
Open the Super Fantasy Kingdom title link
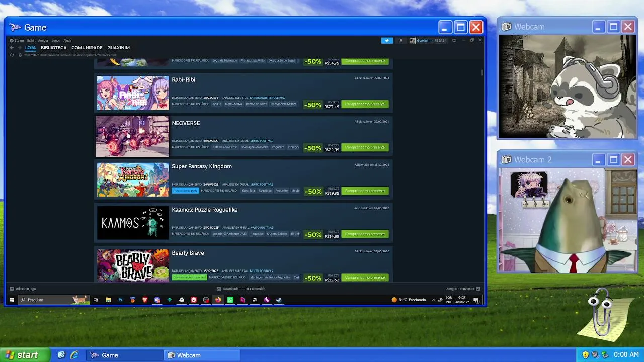coord(202,166)
